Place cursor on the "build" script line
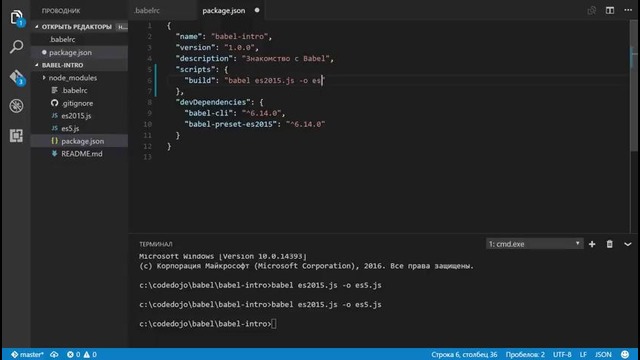Viewport: 640px width, 360px height. [x=255, y=80]
